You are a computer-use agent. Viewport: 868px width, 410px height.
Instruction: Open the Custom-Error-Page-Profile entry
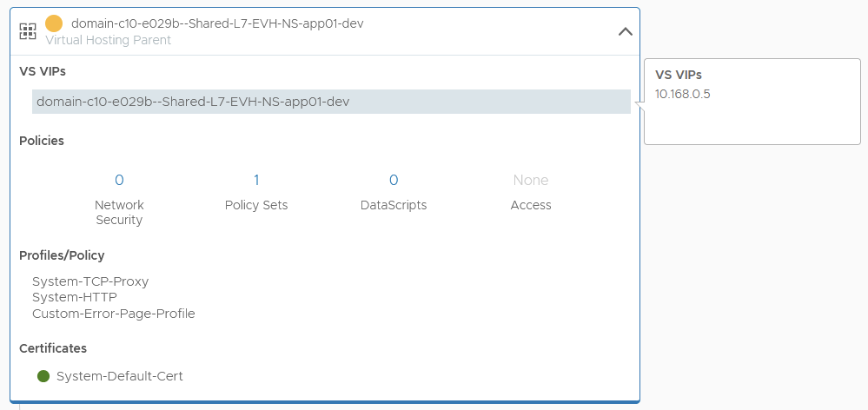click(x=114, y=314)
